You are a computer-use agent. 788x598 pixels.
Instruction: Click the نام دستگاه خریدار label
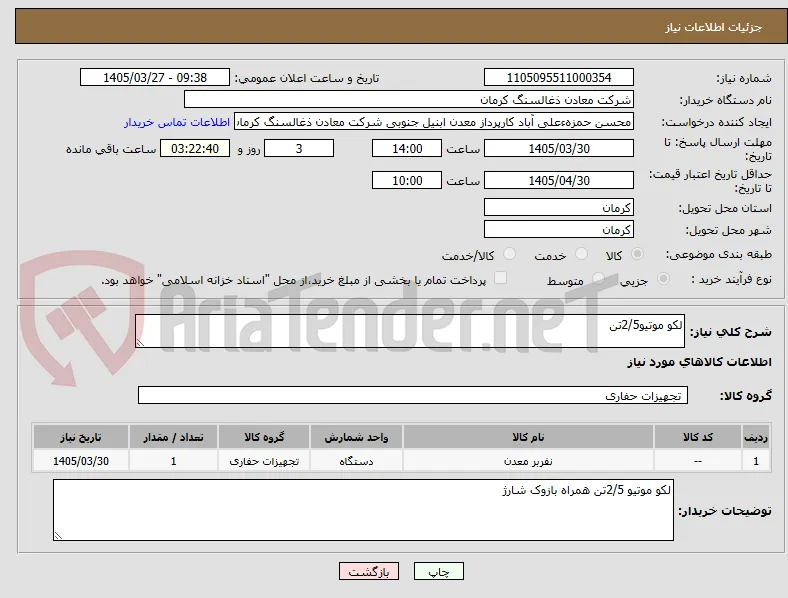point(726,101)
